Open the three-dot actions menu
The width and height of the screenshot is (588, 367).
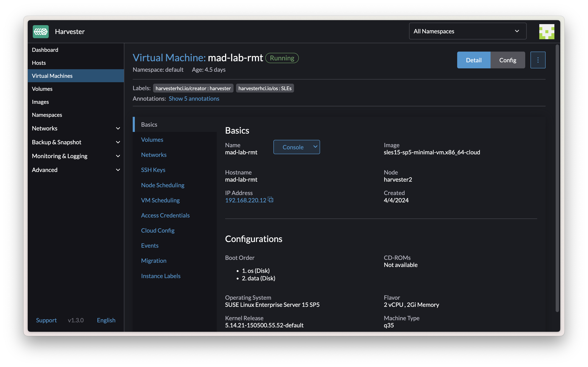538,60
